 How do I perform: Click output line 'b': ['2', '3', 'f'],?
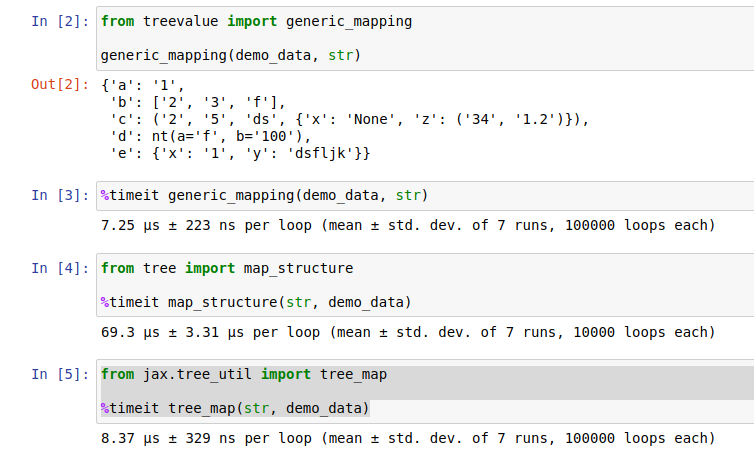point(198,102)
